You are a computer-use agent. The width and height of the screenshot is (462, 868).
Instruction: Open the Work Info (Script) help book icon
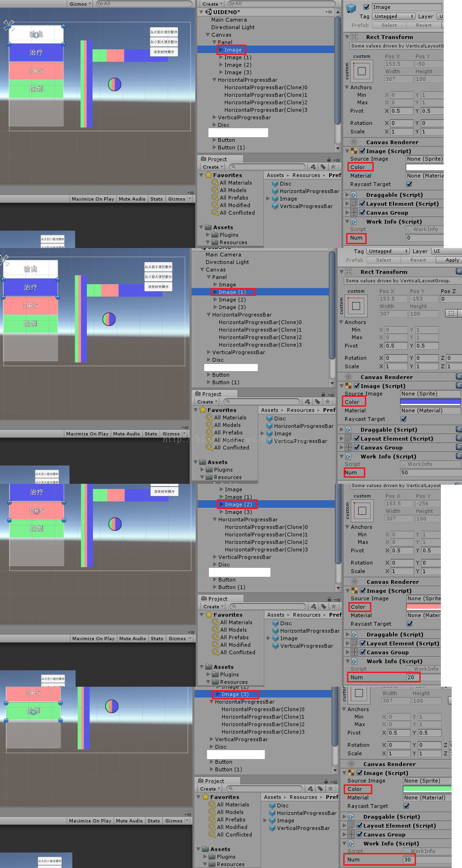pyautogui.click(x=459, y=456)
